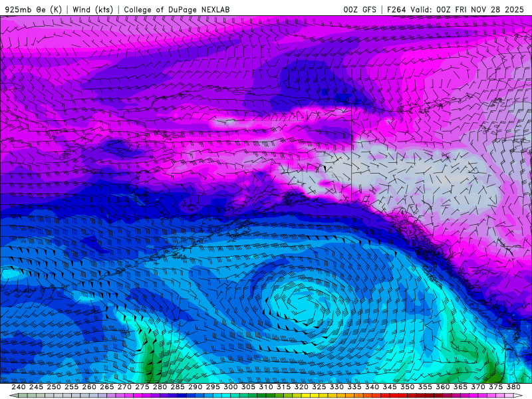Click the 290 value on the color scale

click(x=195, y=387)
